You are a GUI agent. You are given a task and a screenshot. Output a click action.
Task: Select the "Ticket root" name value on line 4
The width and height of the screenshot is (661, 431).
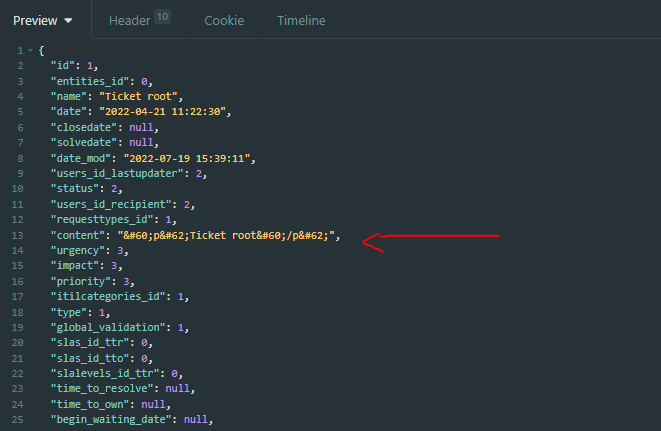(138, 97)
